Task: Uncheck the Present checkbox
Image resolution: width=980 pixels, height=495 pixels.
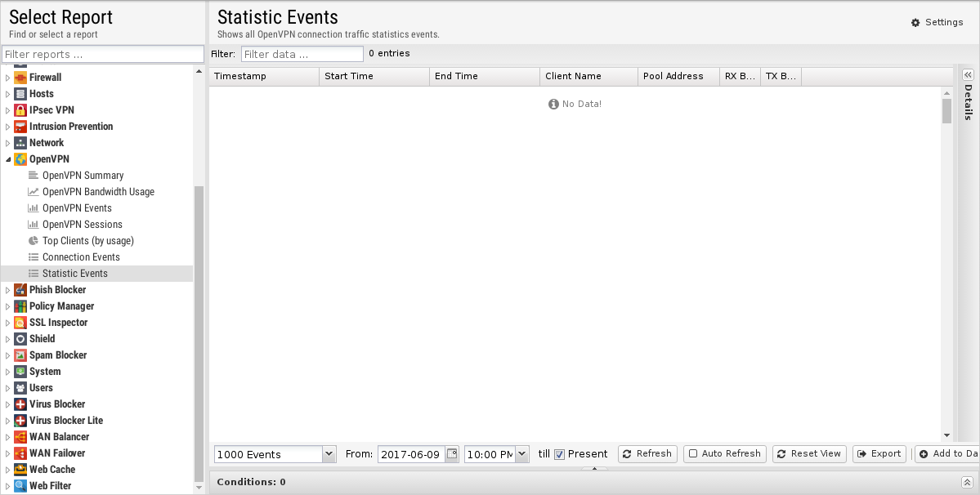Action: pos(559,454)
